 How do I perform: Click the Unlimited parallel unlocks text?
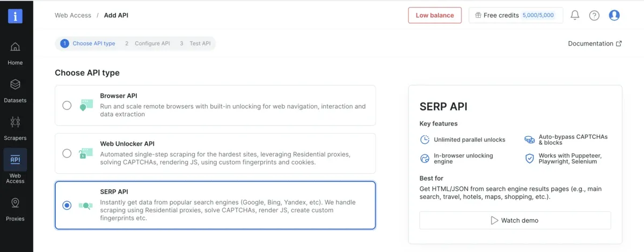click(x=470, y=139)
